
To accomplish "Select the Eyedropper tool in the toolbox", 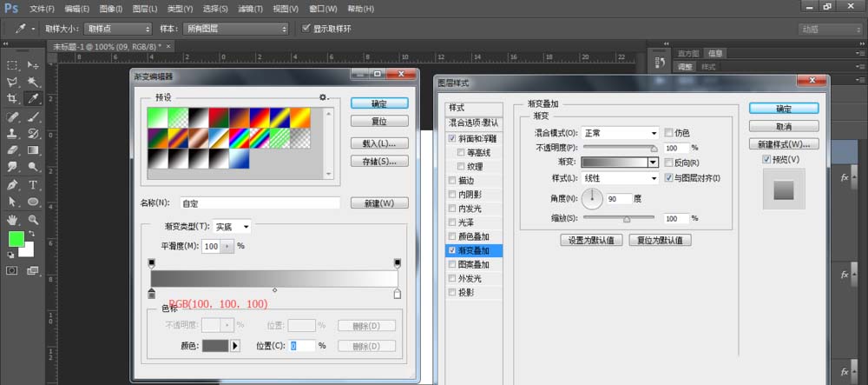I will tap(33, 98).
